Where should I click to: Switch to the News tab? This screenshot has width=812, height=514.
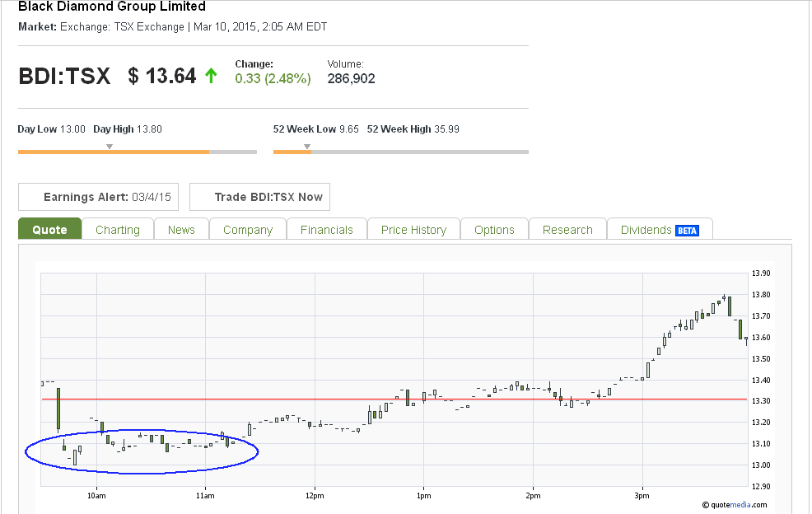[x=181, y=229]
